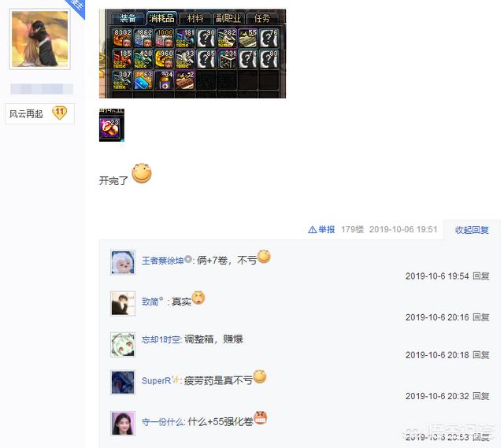Open 忘却1时空 user profile link
The image size is (504, 448).
coord(161,339)
